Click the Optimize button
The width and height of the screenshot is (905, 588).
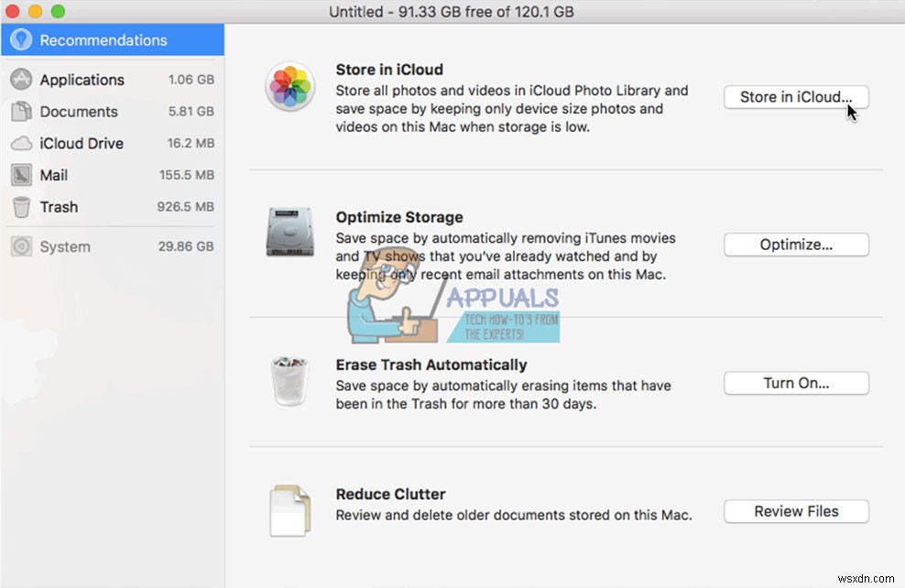(x=795, y=245)
